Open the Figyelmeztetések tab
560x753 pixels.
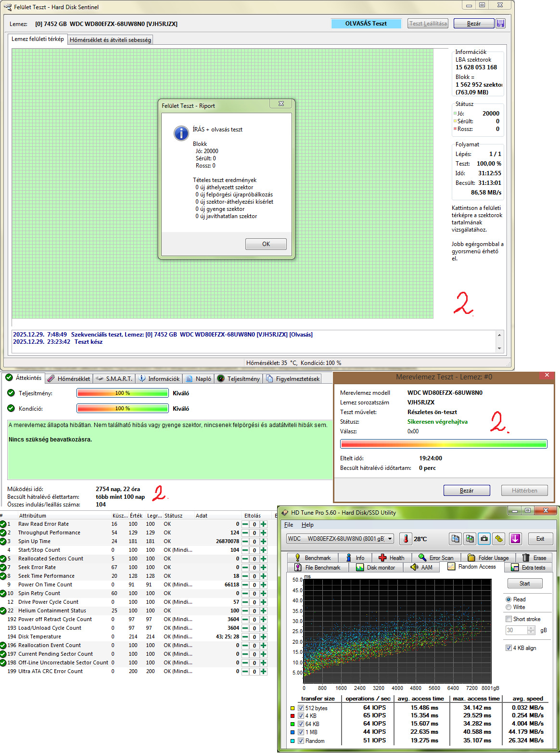pyautogui.click(x=293, y=379)
